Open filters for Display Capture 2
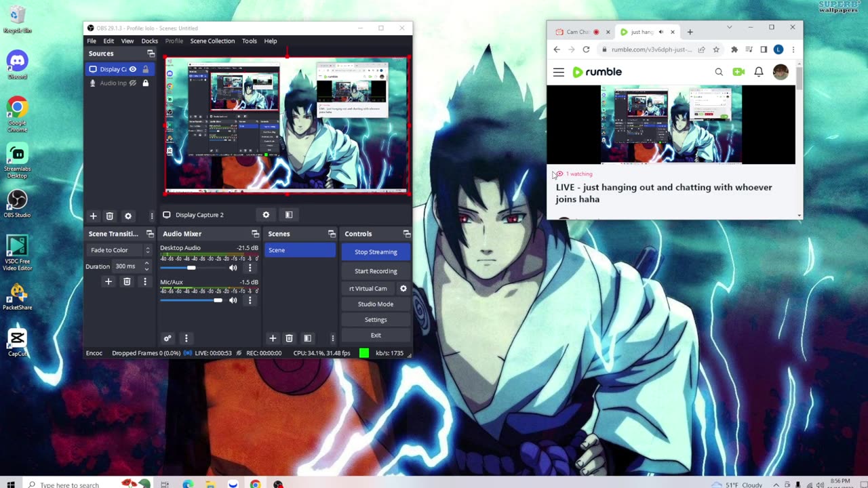 (x=289, y=215)
